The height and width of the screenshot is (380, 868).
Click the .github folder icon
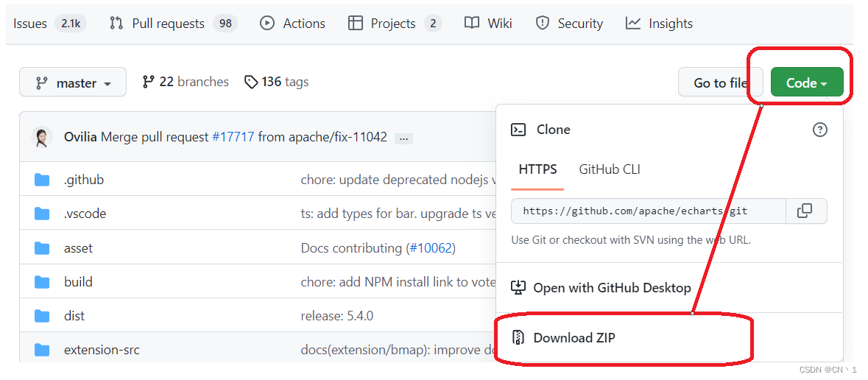point(42,180)
